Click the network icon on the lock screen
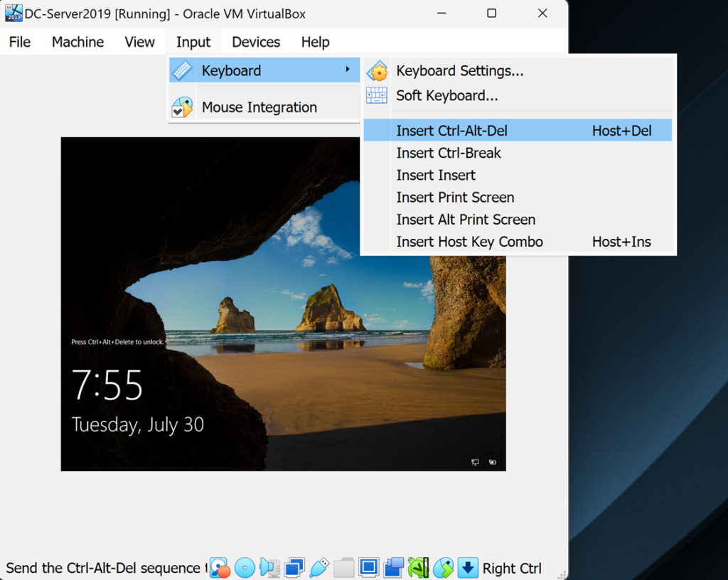This screenshot has width=728, height=580. tap(475, 462)
